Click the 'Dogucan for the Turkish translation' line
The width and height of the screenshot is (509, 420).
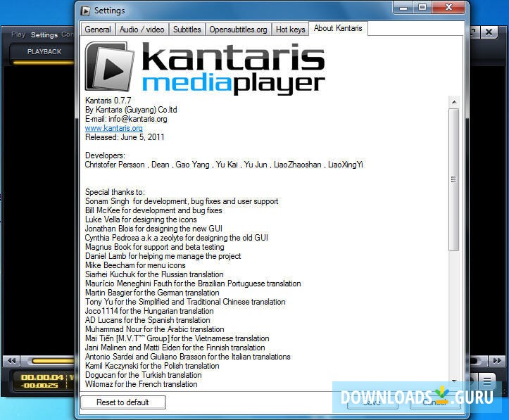pyautogui.click(x=143, y=375)
